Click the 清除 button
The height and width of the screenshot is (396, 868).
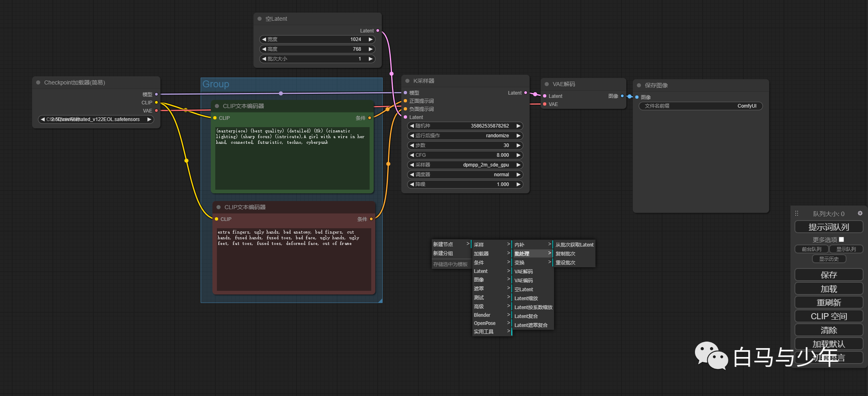point(829,330)
